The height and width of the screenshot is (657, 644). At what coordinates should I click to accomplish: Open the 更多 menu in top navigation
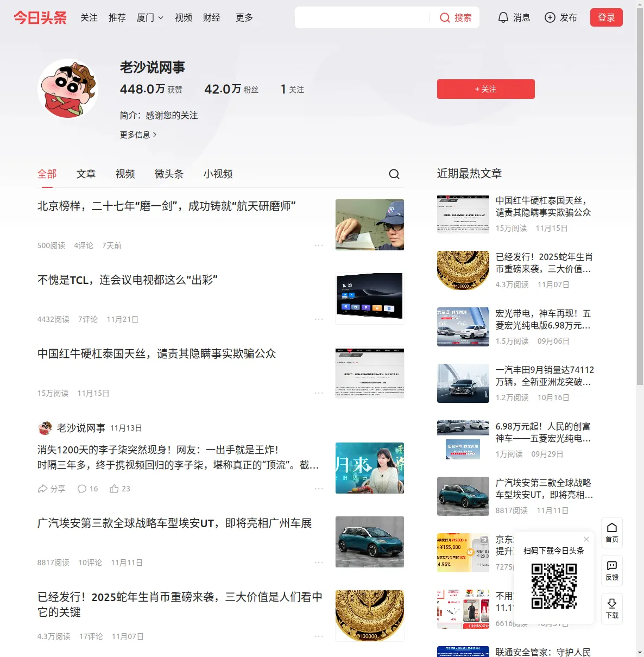click(x=244, y=17)
